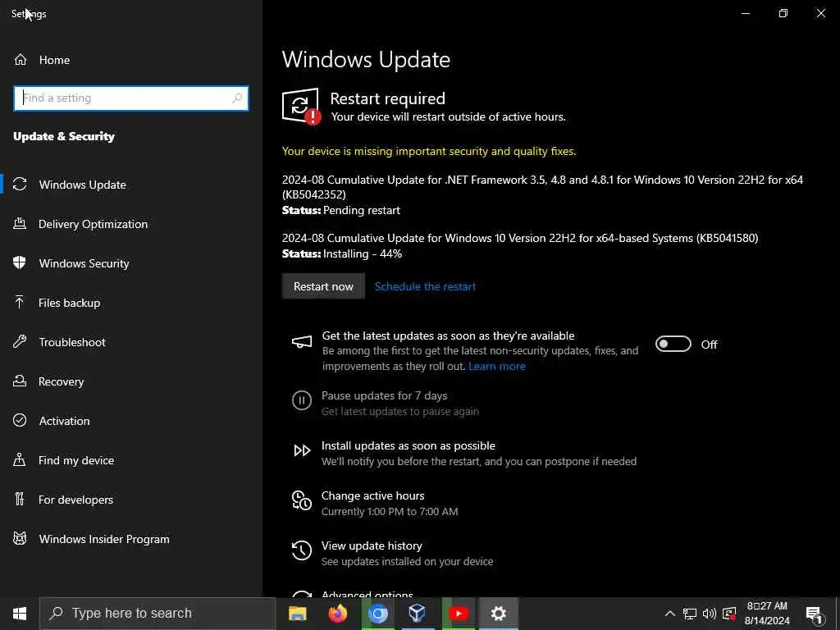Click the Windows Security shield icon

[20, 262]
